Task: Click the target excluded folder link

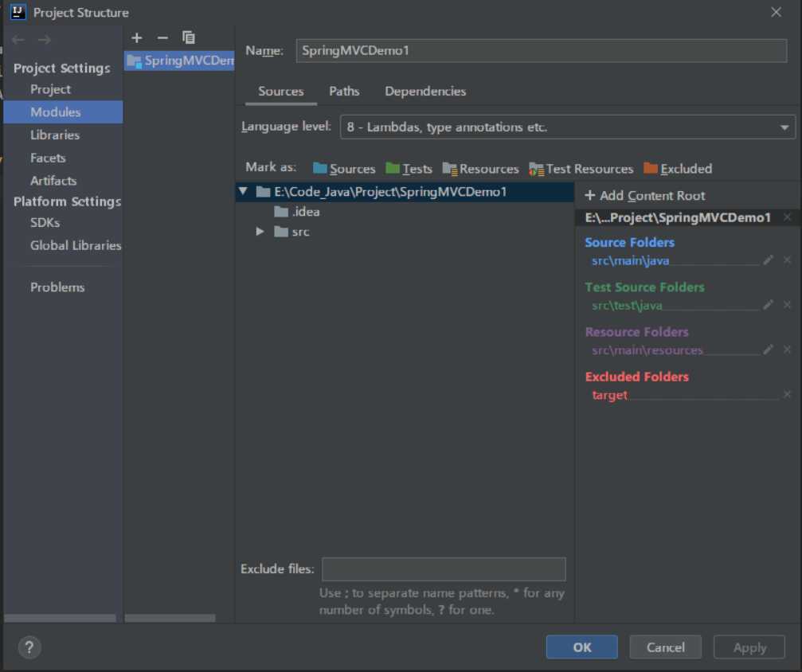Action: pos(609,395)
